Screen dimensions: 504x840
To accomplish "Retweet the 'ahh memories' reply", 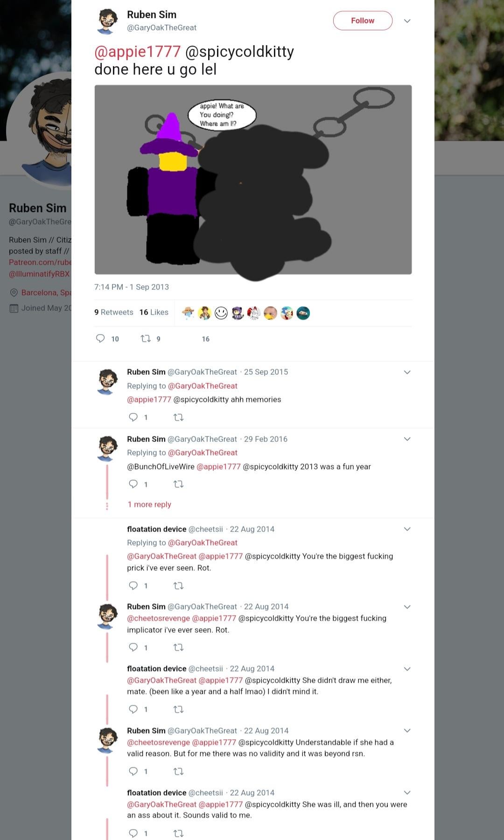I will click(x=178, y=417).
